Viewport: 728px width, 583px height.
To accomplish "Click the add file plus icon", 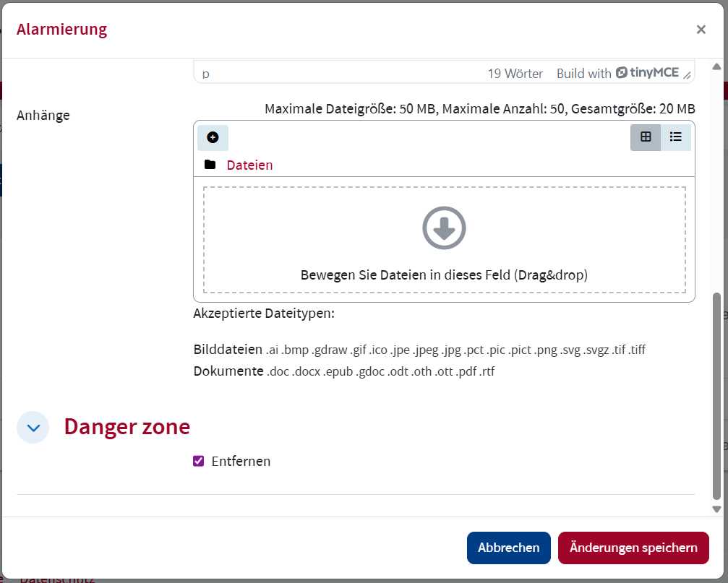I will click(213, 137).
